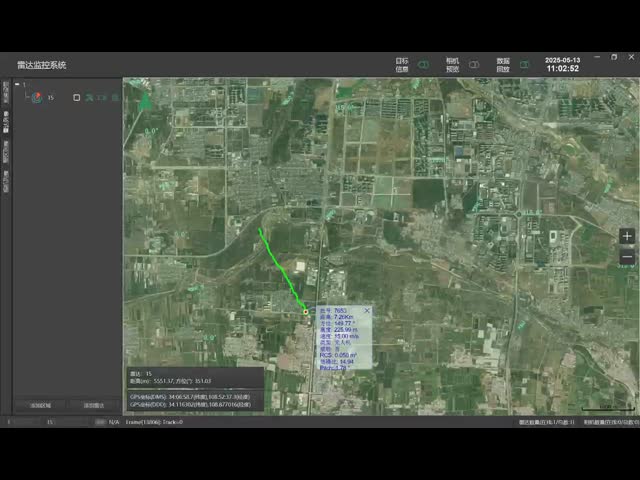Viewport: 640px width, 480px height.
Task: Minimize the radar monitoring window
Action: pos(597,57)
